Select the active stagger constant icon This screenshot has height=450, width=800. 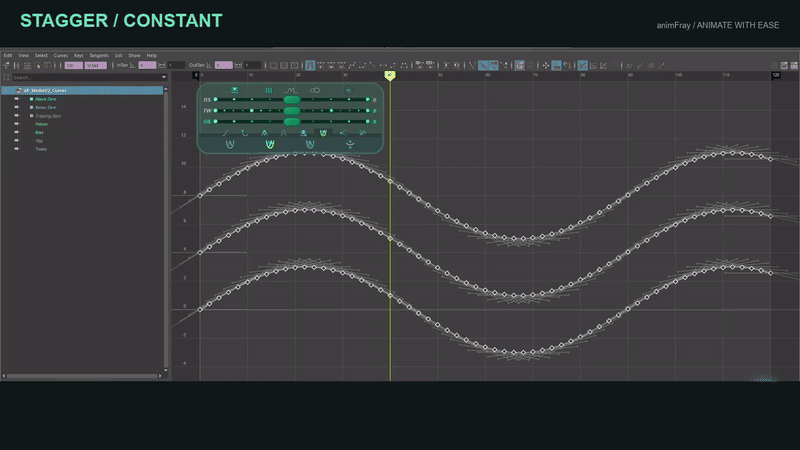click(270, 144)
